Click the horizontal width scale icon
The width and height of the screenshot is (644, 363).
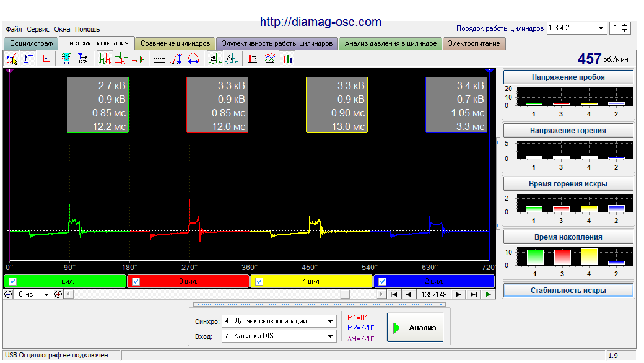[x=193, y=59]
